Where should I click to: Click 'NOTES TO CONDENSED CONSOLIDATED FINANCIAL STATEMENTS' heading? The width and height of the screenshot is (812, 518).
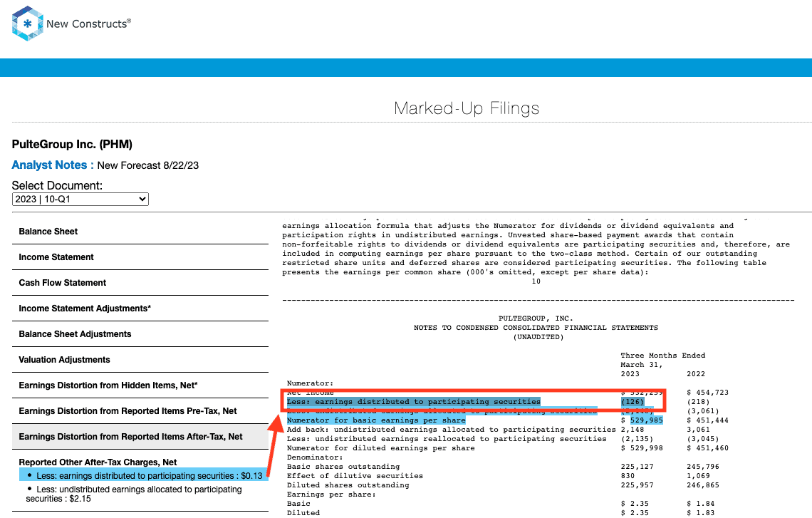coord(536,328)
